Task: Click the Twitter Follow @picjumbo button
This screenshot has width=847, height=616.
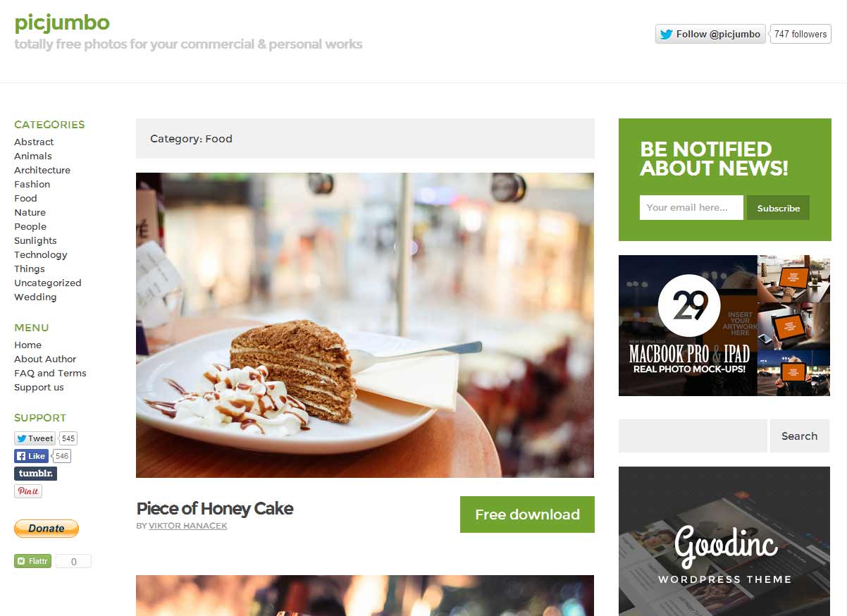Action: (x=710, y=34)
